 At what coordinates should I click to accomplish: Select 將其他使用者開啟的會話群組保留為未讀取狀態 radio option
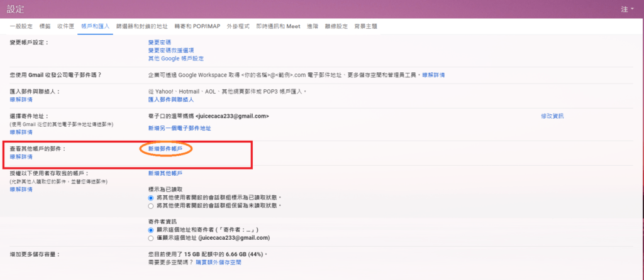(x=150, y=205)
